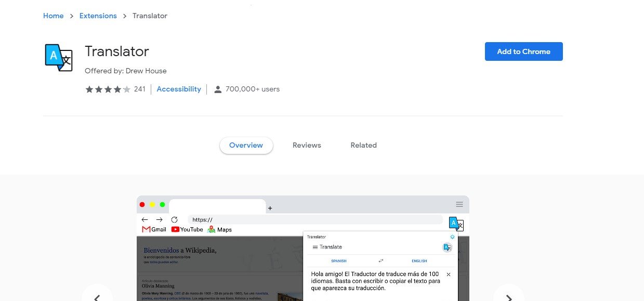The image size is (644, 301).
Task: Choose ENGLISH target language in popup
Action: (419, 261)
